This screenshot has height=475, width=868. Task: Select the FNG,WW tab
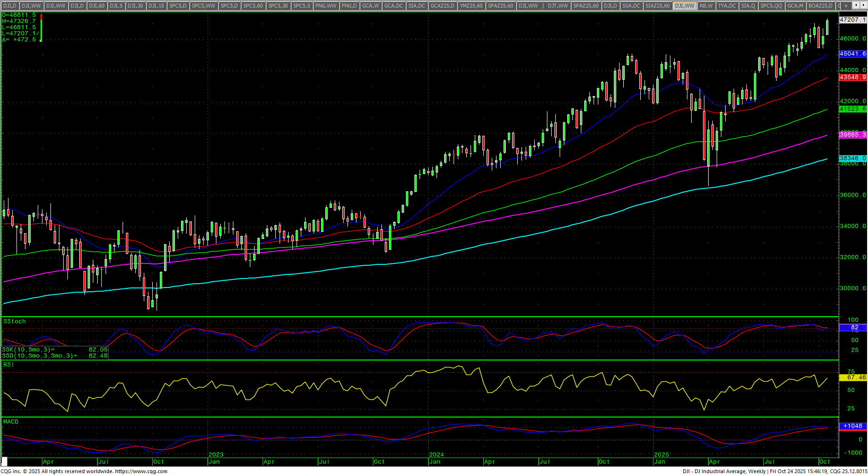326,6
